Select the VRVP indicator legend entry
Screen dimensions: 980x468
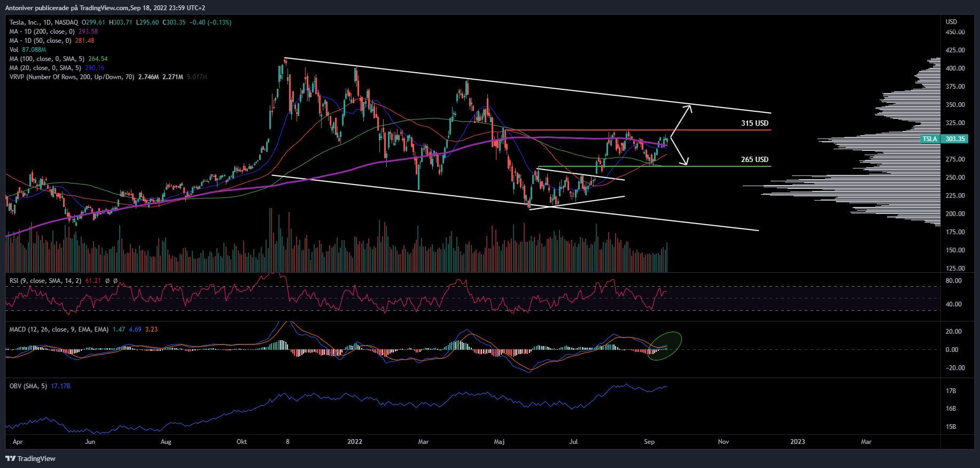click(x=72, y=77)
